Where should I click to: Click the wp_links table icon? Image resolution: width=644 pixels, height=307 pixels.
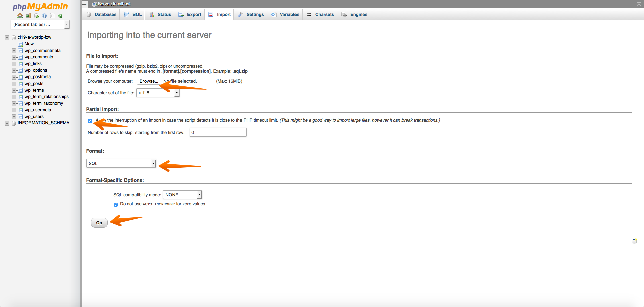(20, 64)
